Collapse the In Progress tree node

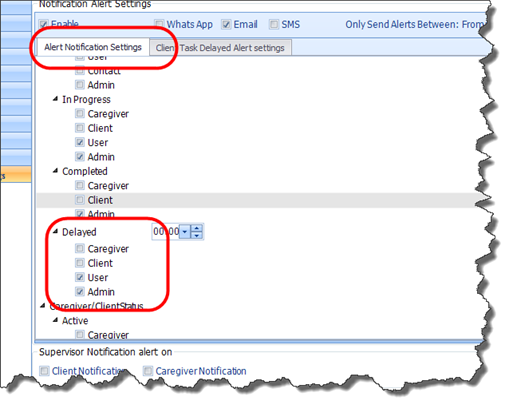pos(55,99)
